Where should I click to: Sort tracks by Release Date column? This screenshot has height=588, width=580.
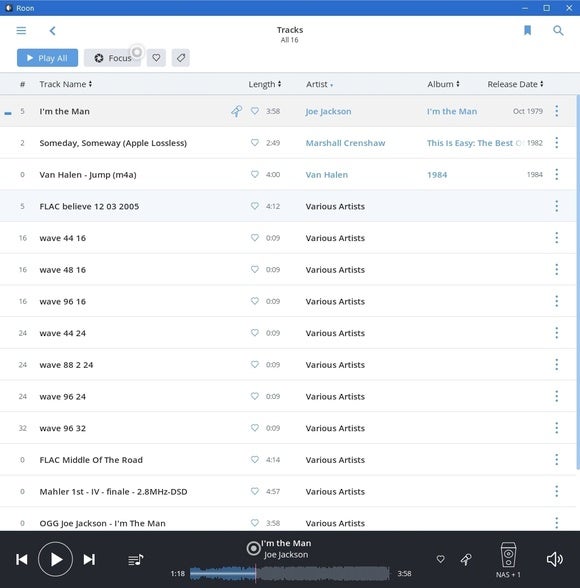tap(515, 84)
